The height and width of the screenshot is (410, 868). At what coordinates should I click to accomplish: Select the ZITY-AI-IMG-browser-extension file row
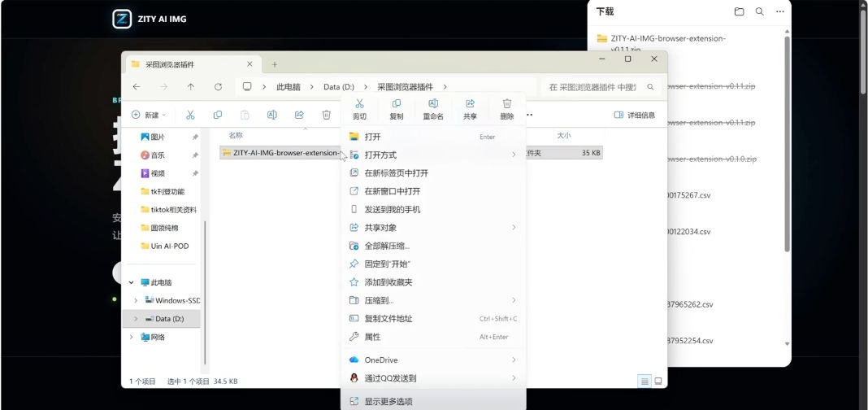pyautogui.click(x=410, y=153)
